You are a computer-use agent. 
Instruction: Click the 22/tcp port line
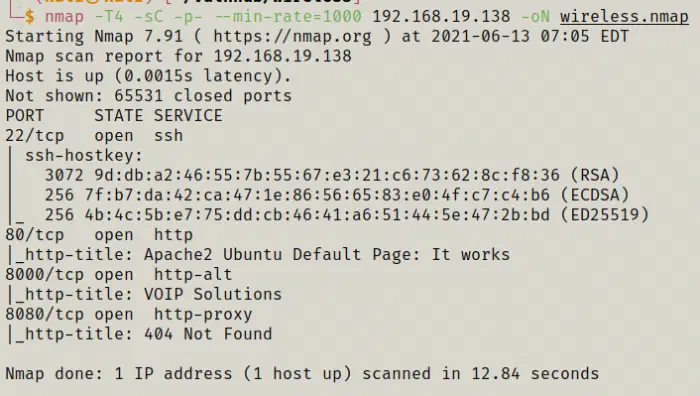94,135
